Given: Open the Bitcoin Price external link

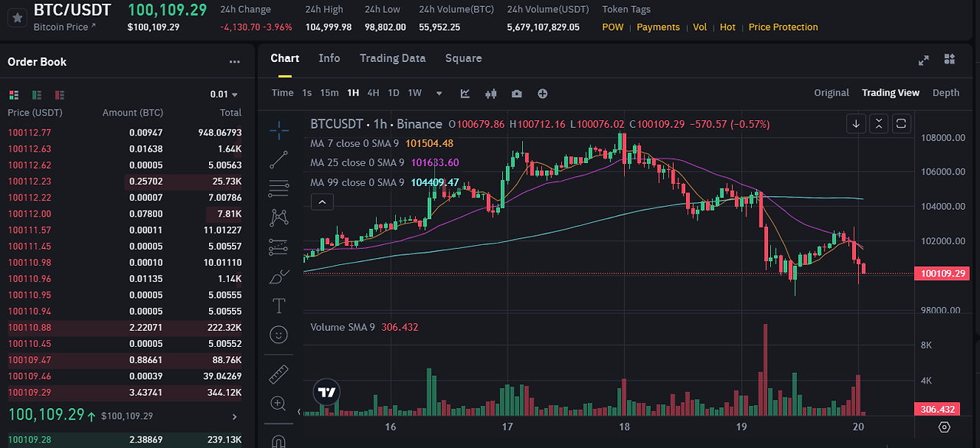Looking at the screenshot, I should [x=65, y=27].
